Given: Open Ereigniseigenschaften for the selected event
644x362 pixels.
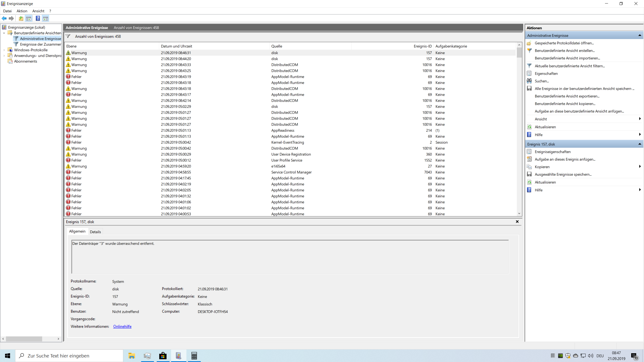Looking at the screenshot, I should pyautogui.click(x=552, y=152).
